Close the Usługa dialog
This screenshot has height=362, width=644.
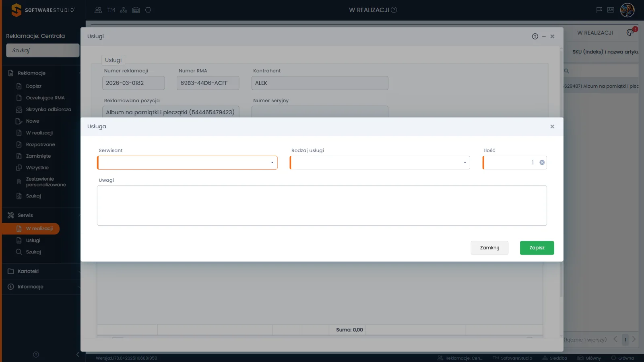point(552,126)
